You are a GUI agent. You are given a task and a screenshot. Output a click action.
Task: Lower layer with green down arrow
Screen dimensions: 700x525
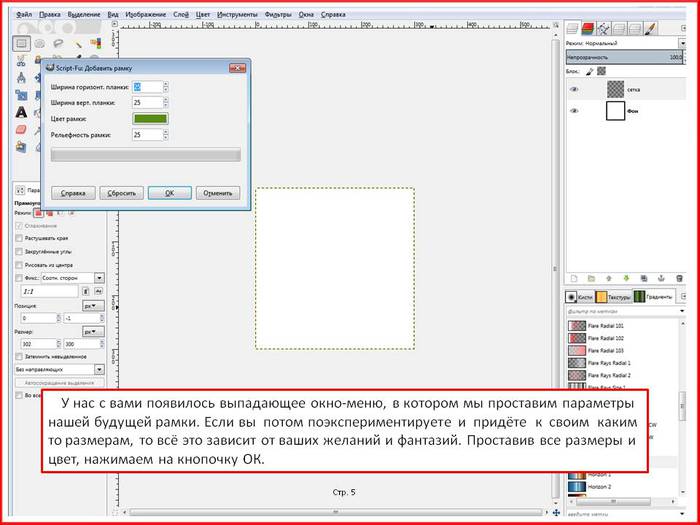coord(626,279)
